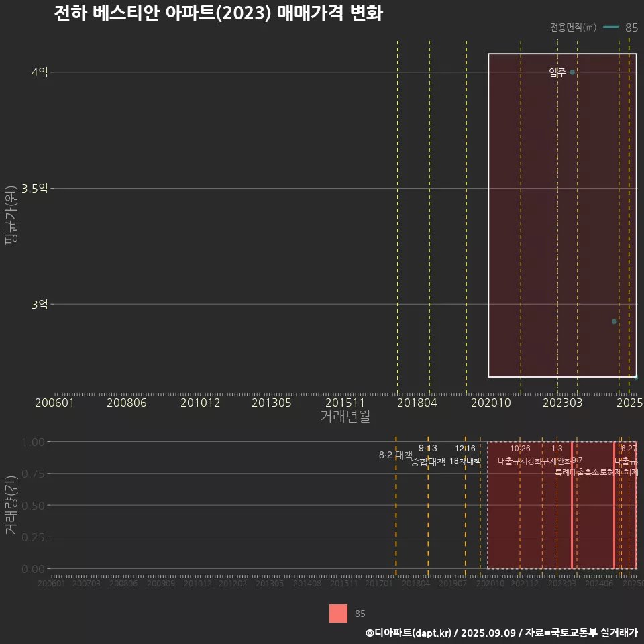Click the 8·2 대책 policy annotation
This screenshot has width=644, height=644.
(396, 455)
